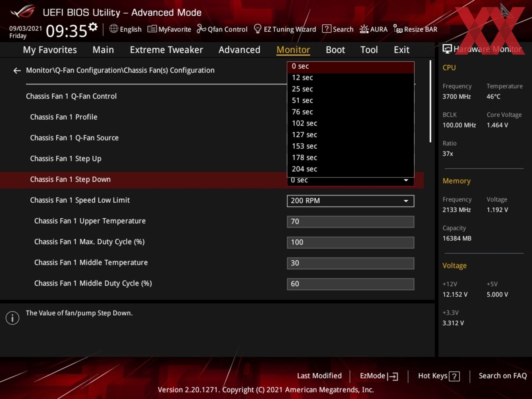
Task: Select Chassis Fan 1 Upper Temperature label
Action: pos(90,221)
